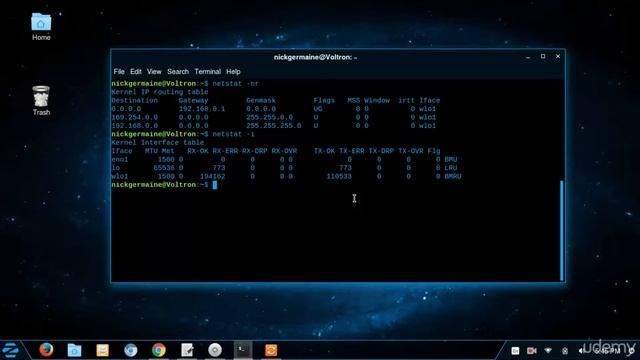Click the red screen recorder tray icon
Image resolution: width=640 pixels, height=360 pixels.
coord(531,351)
